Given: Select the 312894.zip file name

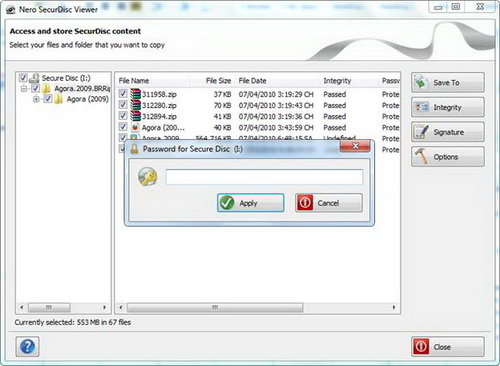Looking at the screenshot, I should pos(159,116).
